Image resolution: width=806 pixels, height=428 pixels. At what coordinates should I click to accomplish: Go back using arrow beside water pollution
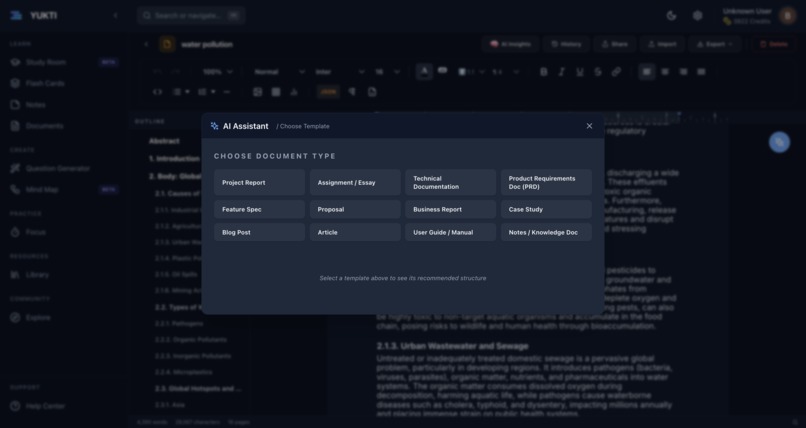pyautogui.click(x=146, y=45)
